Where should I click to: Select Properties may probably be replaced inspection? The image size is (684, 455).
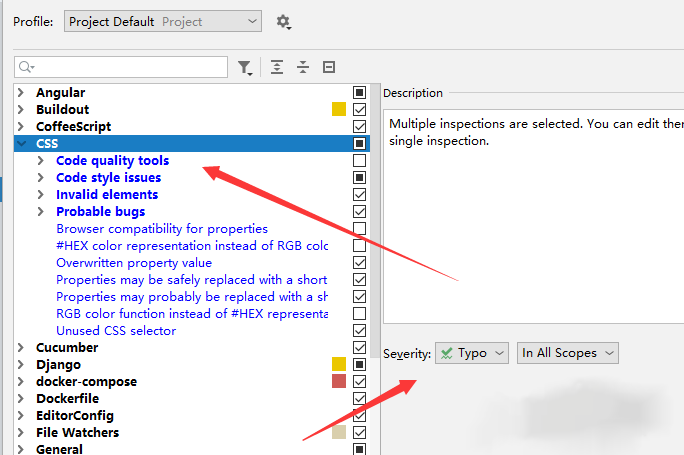click(x=192, y=297)
